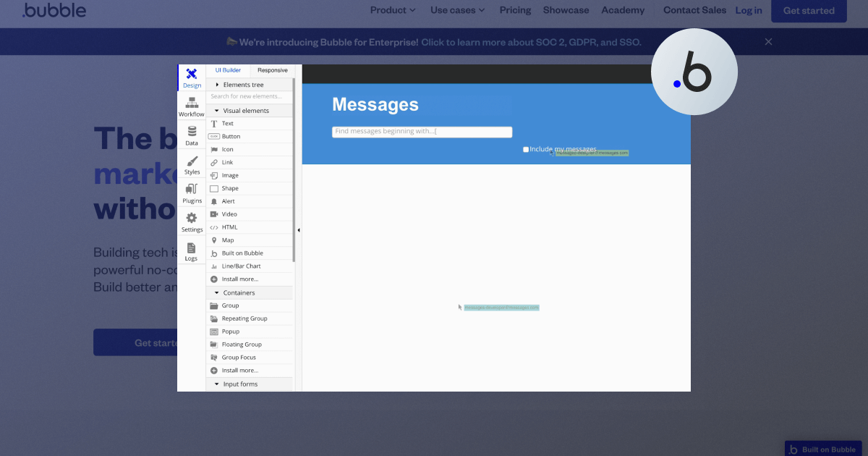This screenshot has width=868, height=456.
Task: Open the Settings sidebar icon
Action: click(191, 219)
